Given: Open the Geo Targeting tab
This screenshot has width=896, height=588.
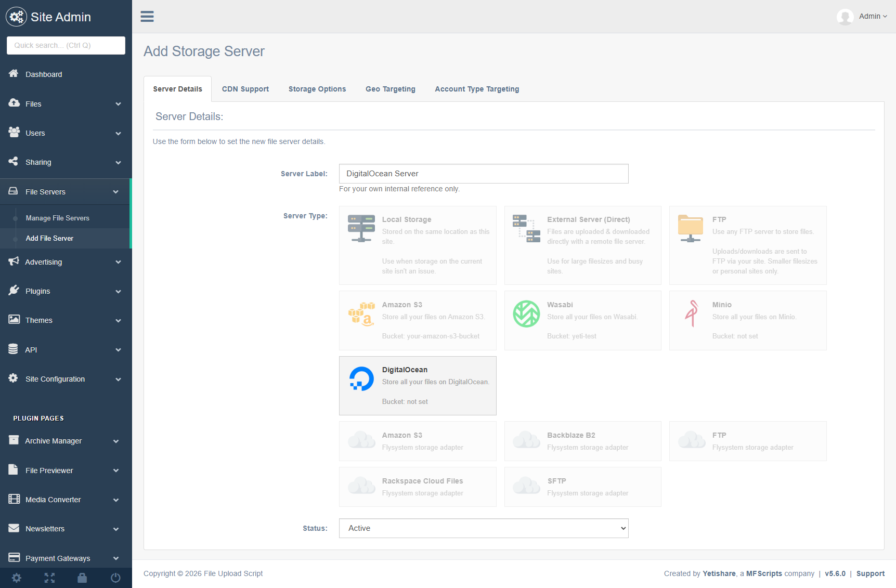Looking at the screenshot, I should [x=390, y=89].
